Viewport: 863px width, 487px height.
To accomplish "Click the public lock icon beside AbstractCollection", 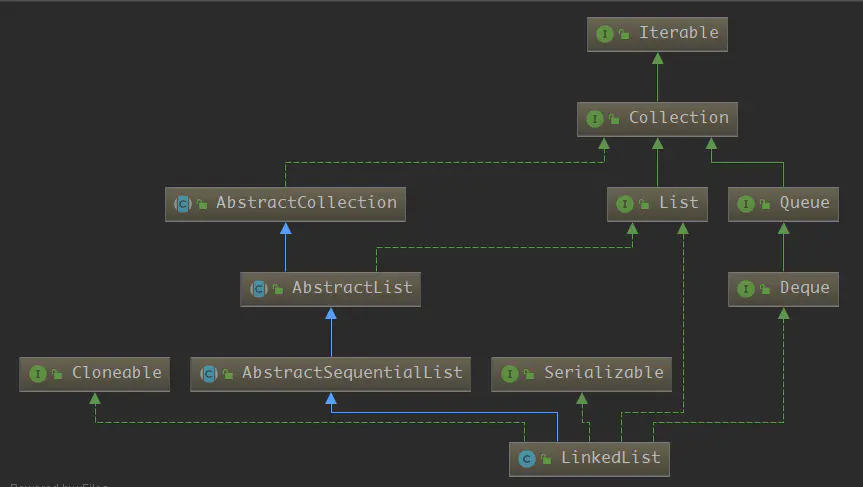I will click(203, 205).
